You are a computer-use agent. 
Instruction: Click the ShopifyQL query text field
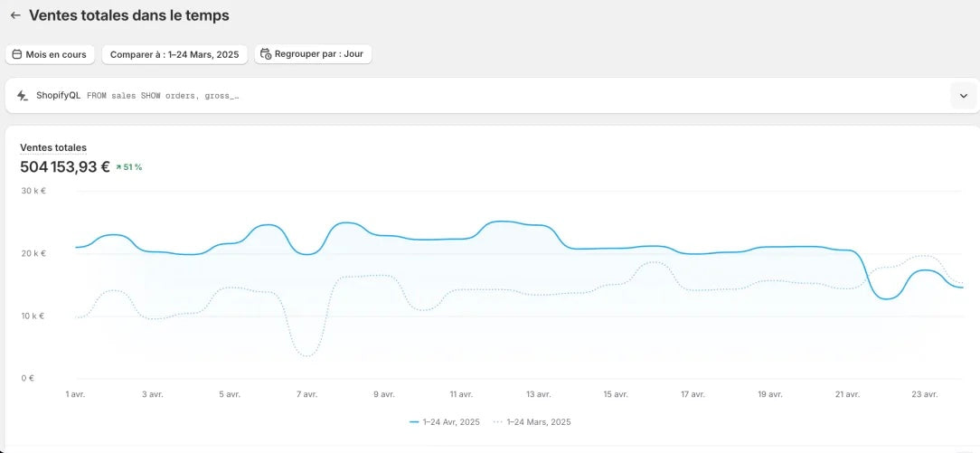[163, 95]
